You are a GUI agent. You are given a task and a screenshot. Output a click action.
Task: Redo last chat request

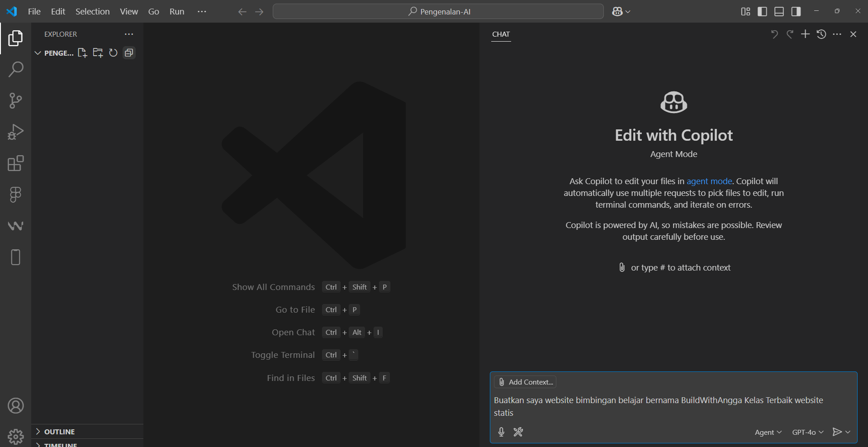click(x=790, y=34)
